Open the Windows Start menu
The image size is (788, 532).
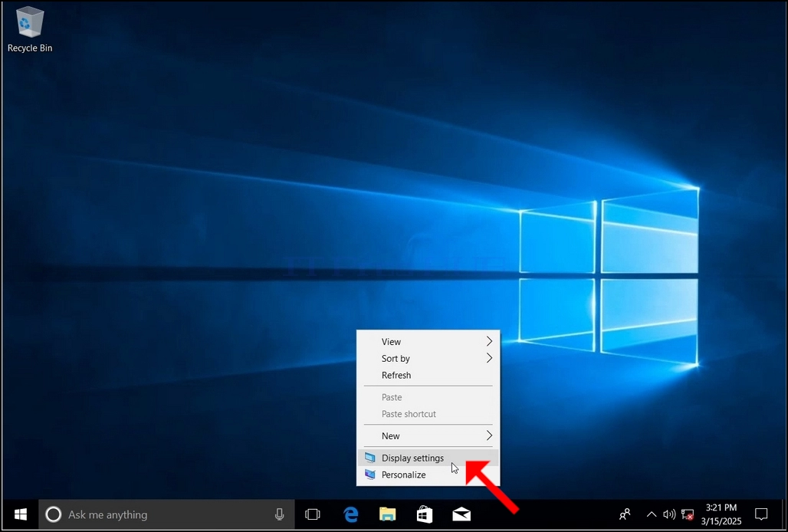click(21, 514)
